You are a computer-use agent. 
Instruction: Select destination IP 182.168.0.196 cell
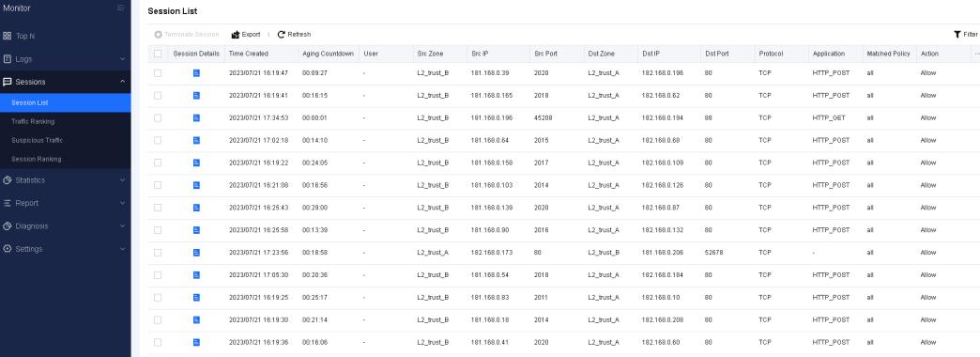(663, 73)
